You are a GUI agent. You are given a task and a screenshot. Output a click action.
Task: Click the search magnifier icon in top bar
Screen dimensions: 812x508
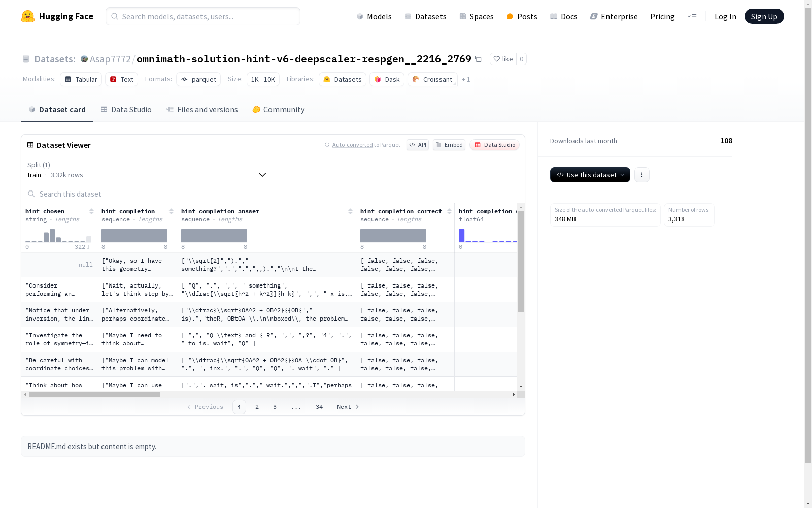[115, 16]
